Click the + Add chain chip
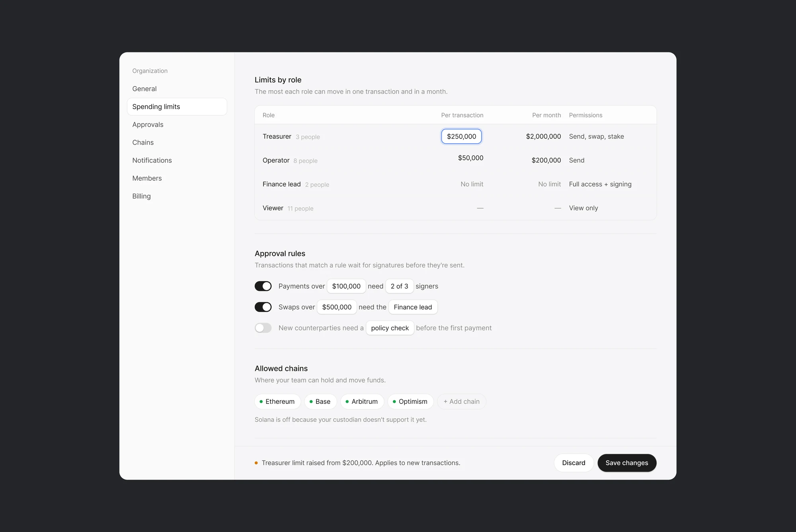Viewport: 796px width, 532px height. 462,401
